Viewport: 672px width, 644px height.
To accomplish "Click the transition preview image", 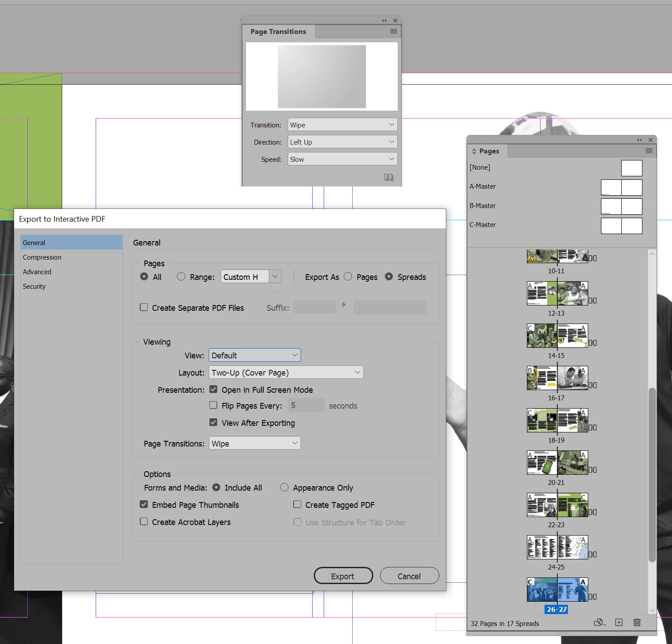I will click(322, 77).
